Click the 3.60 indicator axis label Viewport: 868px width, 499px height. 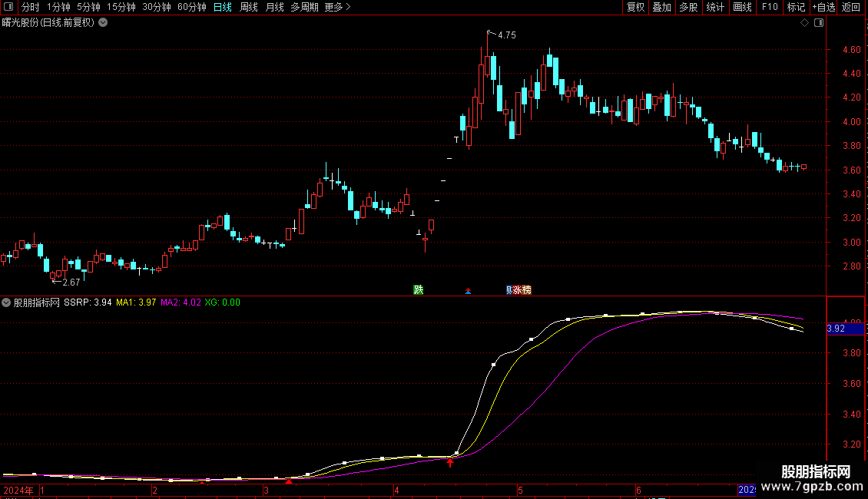click(851, 383)
